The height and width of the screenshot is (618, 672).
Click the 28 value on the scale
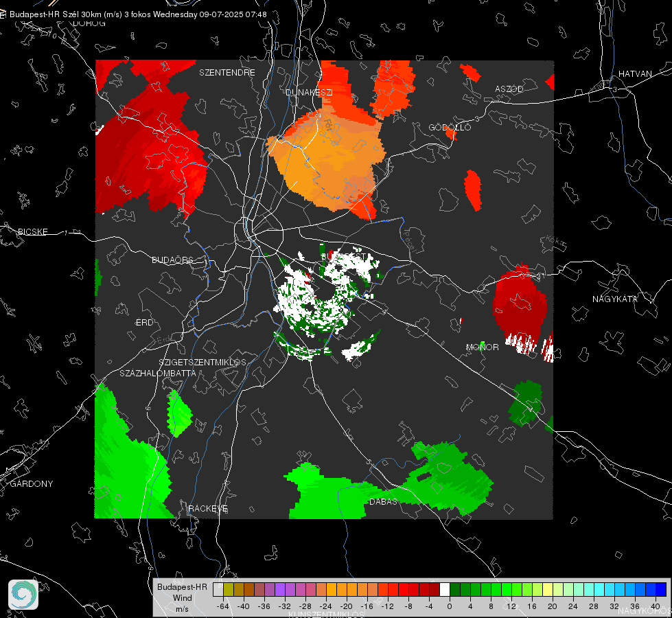point(593,606)
